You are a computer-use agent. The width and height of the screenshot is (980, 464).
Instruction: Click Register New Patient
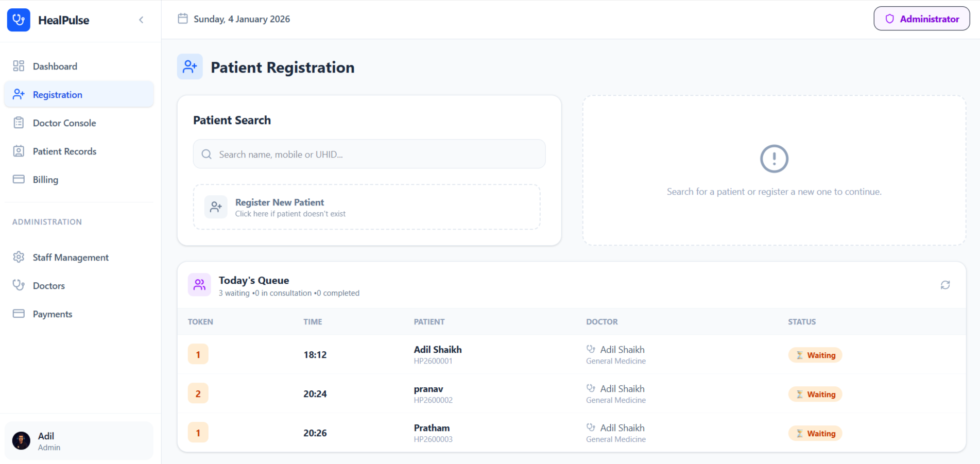(x=366, y=207)
